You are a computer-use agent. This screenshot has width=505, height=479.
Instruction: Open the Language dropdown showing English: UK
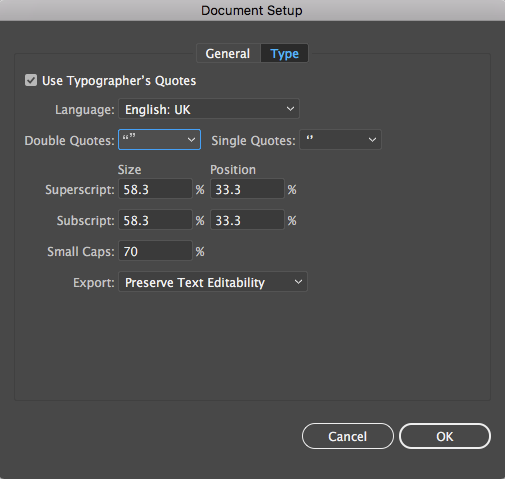(209, 109)
